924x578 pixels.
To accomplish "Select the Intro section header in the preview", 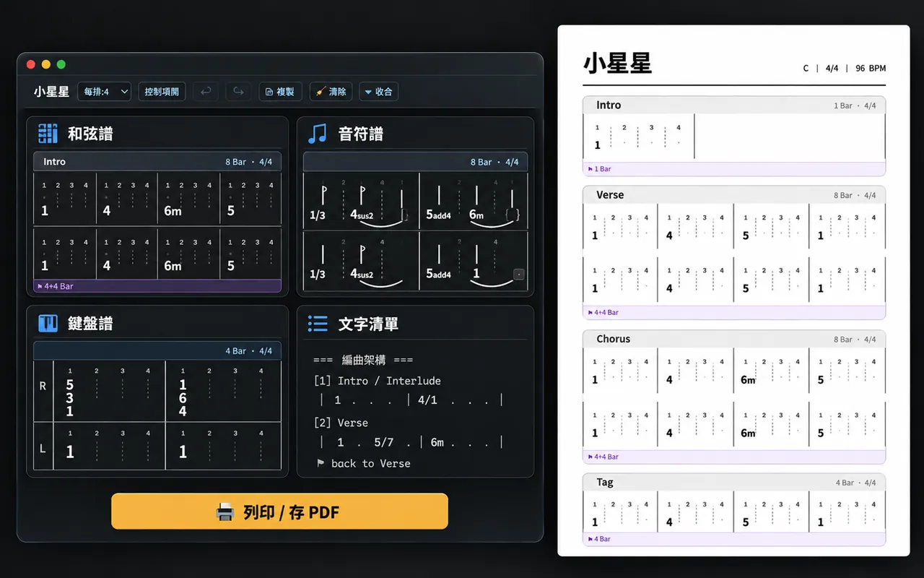I will click(734, 105).
